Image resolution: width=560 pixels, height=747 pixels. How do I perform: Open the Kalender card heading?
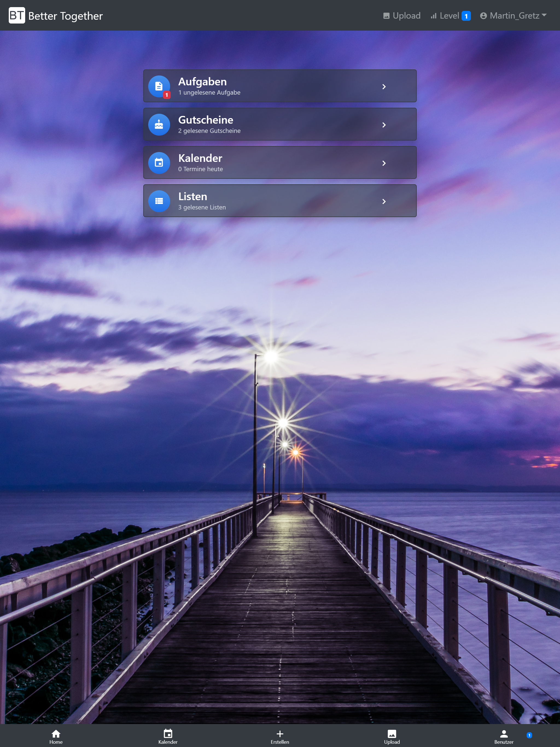[200, 158]
